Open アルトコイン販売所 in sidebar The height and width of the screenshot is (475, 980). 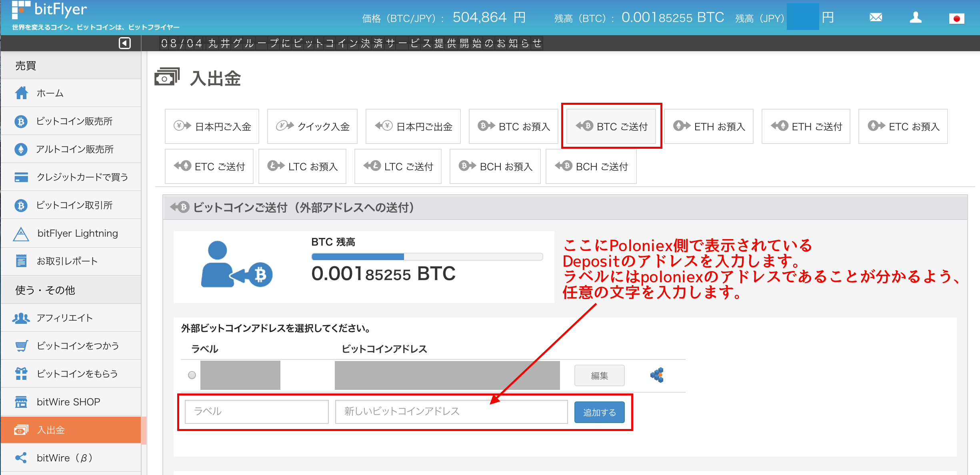click(71, 149)
